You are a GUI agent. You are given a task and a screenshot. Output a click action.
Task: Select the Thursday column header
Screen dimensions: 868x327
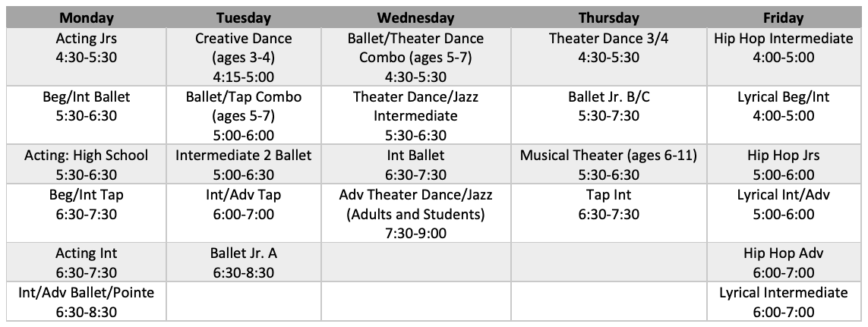pyautogui.click(x=608, y=18)
